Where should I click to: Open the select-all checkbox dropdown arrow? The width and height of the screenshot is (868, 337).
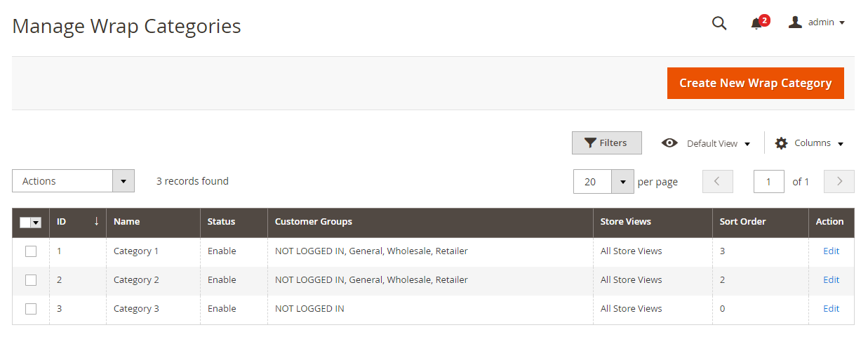[36, 223]
